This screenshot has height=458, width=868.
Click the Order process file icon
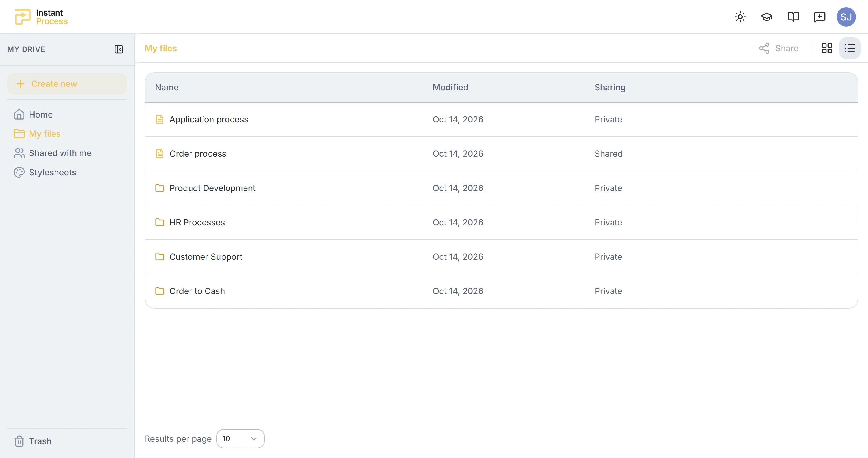(159, 154)
